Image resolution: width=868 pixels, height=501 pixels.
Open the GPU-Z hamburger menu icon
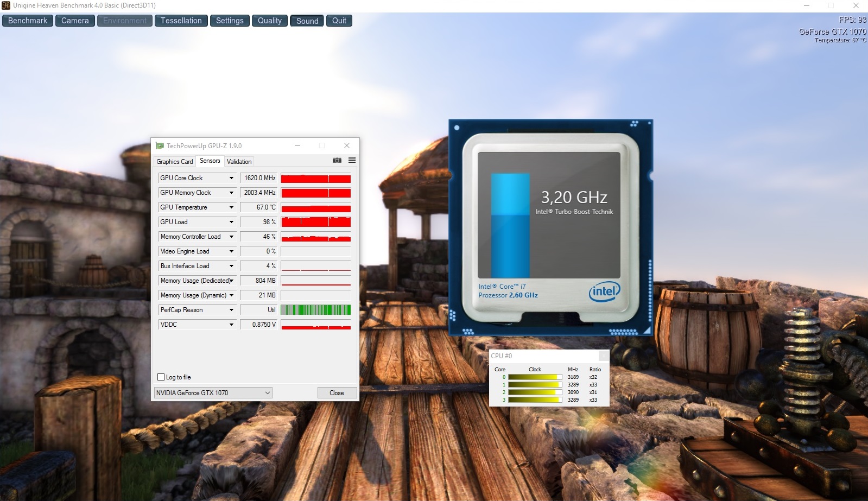coord(352,161)
